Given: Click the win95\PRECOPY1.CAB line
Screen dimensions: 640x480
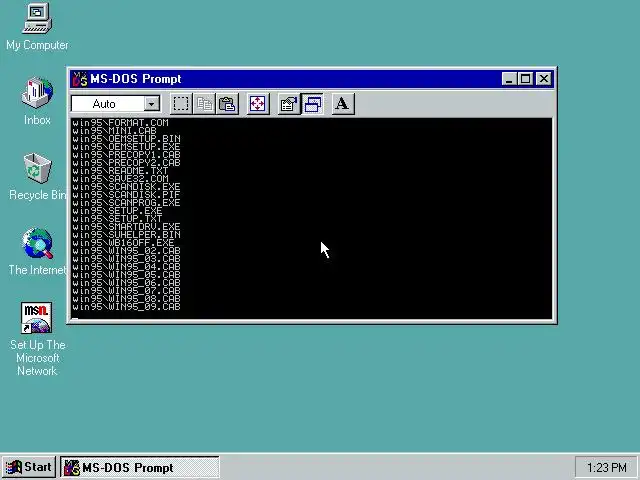Looking at the screenshot, I should point(127,155).
